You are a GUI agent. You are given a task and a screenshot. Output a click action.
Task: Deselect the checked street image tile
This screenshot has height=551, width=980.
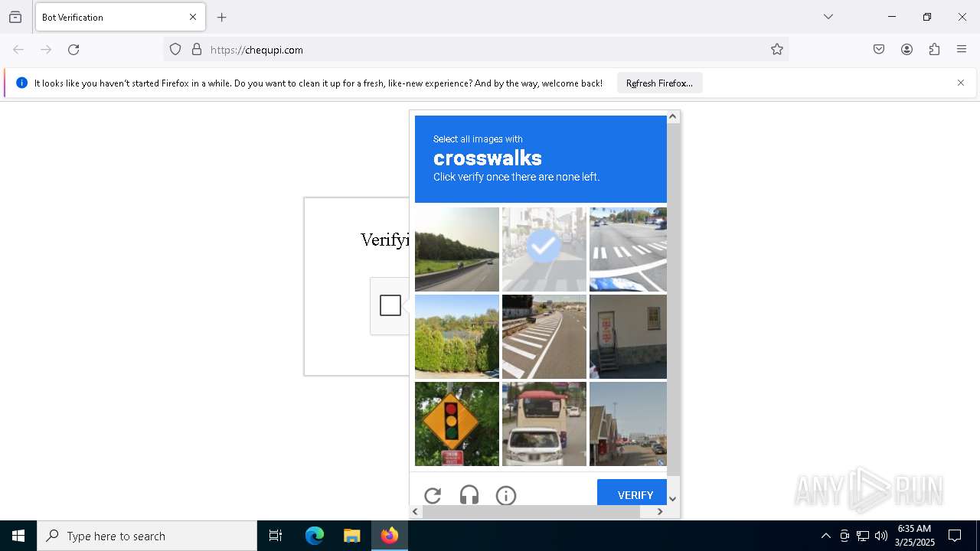click(544, 249)
